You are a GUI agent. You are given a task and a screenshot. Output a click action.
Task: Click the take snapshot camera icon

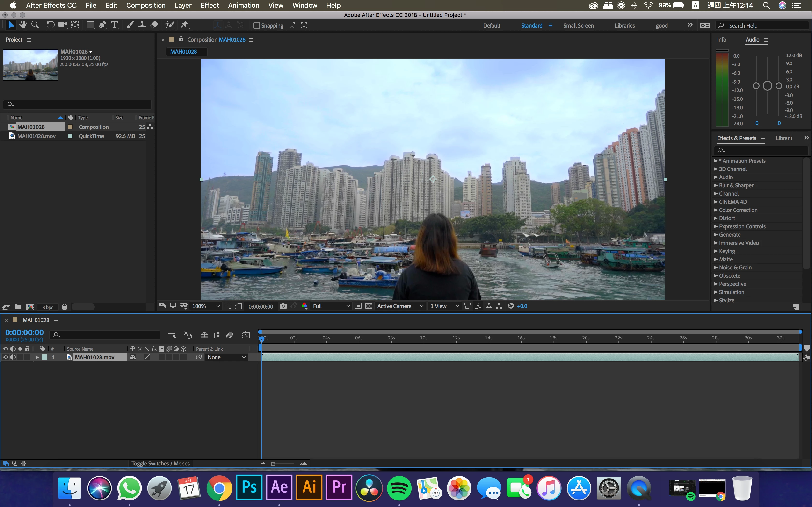click(x=283, y=306)
